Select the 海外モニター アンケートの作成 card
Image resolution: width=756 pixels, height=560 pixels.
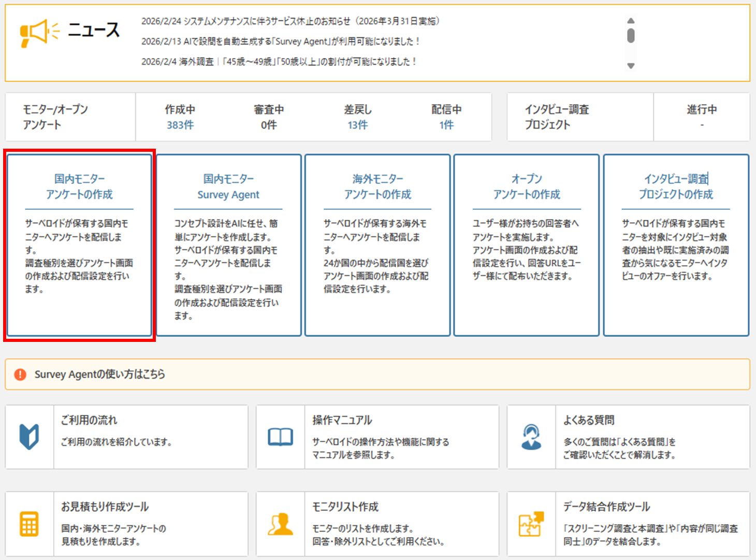click(x=377, y=245)
